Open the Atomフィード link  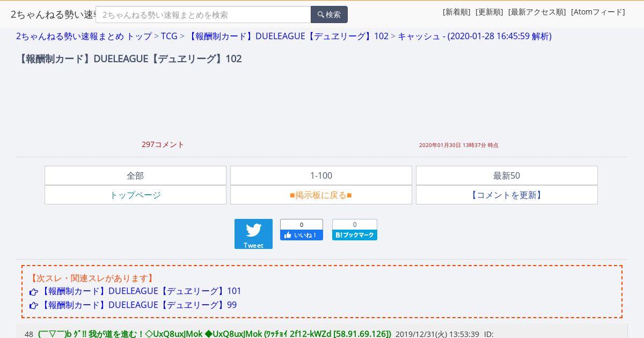tap(598, 12)
